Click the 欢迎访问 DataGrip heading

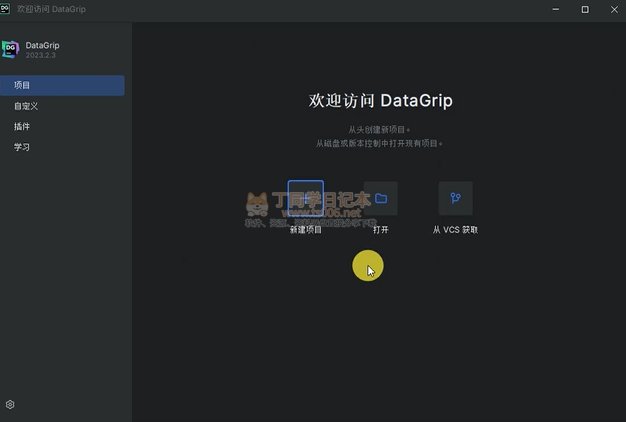[x=380, y=100]
